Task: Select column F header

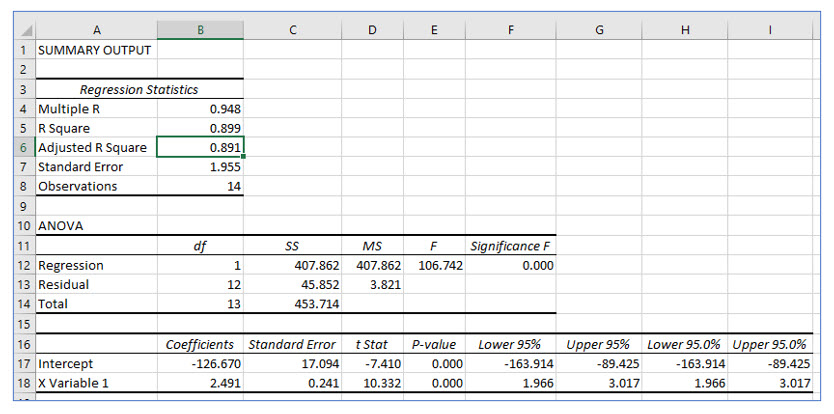Action: coord(511,30)
